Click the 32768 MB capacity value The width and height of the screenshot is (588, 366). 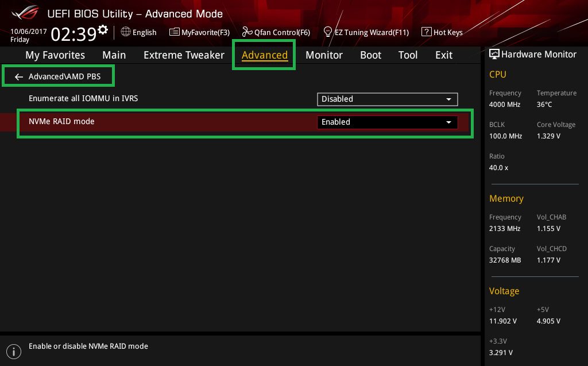point(505,260)
